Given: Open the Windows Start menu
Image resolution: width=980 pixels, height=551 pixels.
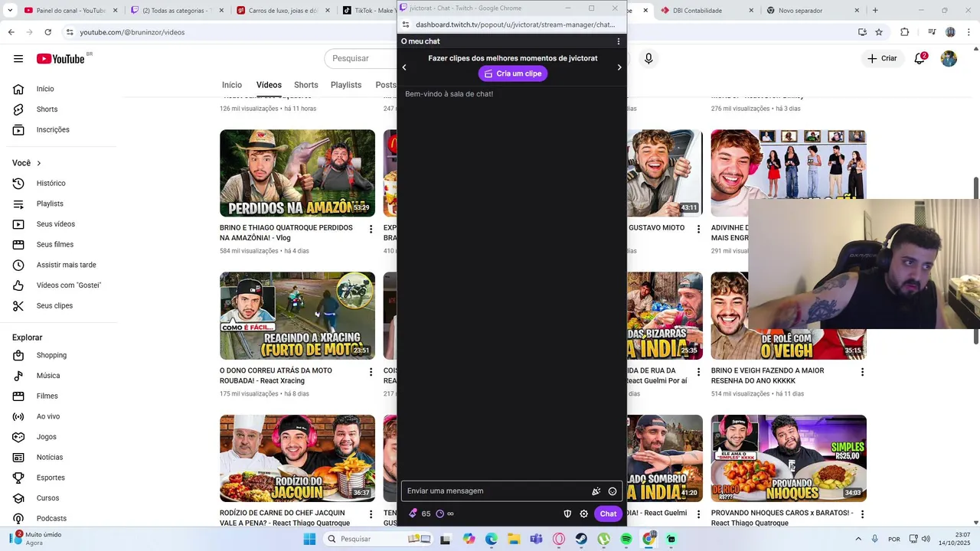Looking at the screenshot, I should (309, 539).
